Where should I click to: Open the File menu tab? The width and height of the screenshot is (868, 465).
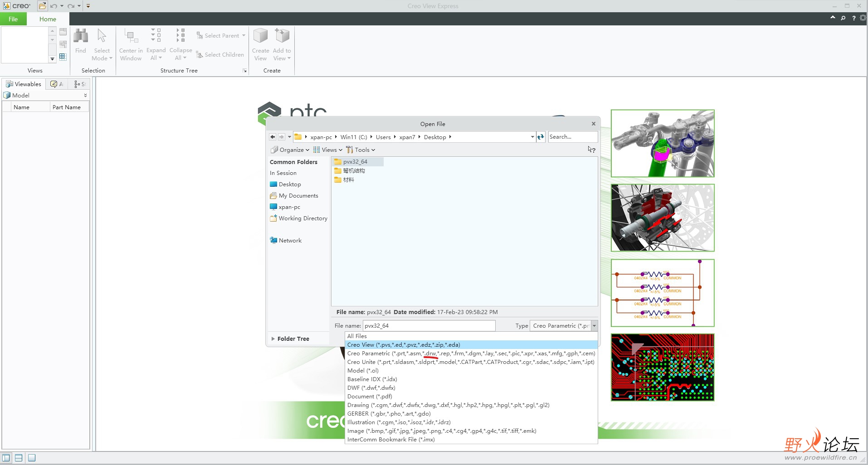click(x=13, y=19)
